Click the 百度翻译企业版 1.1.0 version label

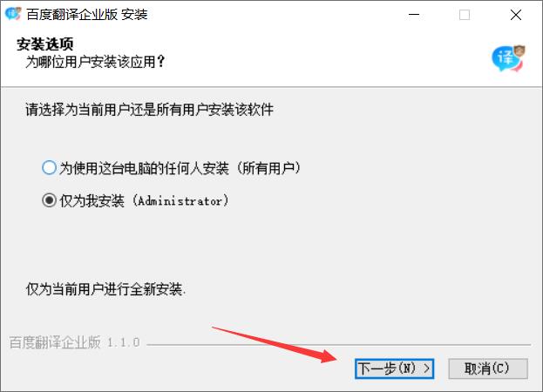[x=74, y=342]
